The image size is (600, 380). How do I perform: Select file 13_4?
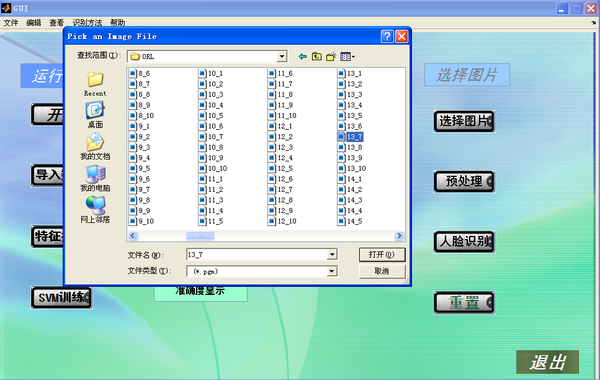click(350, 105)
